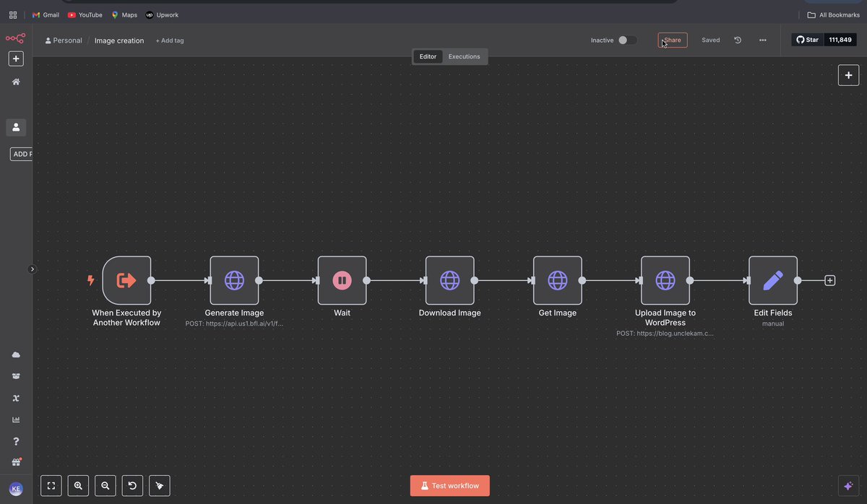Zoom in using the magnifier plus icon
Viewport: 867px width, 504px height.
[x=77, y=485]
